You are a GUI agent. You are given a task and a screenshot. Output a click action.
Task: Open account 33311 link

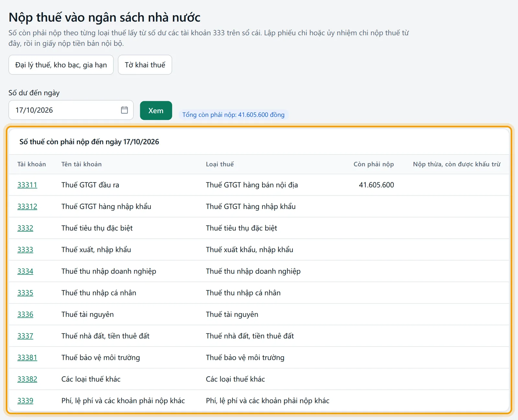click(x=27, y=185)
